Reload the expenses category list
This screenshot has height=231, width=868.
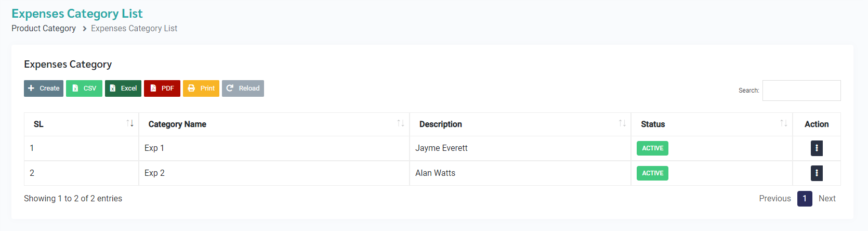coord(243,88)
